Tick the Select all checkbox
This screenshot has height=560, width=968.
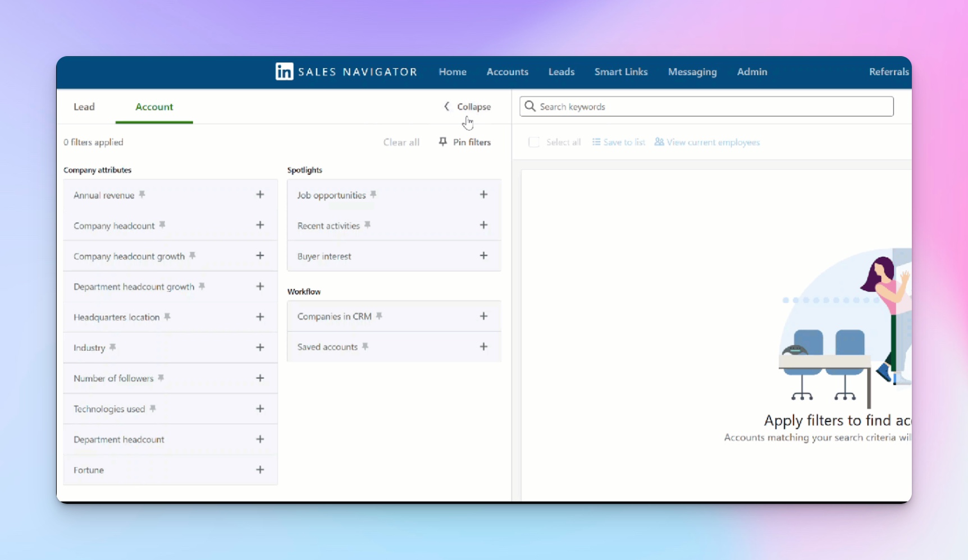[534, 142]
